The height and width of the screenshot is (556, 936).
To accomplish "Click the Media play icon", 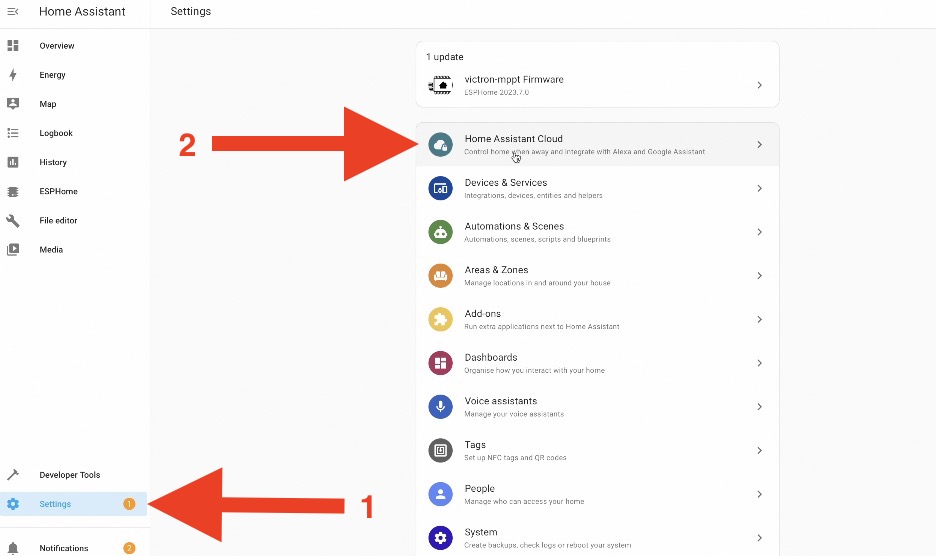I will tap(13, 249).
